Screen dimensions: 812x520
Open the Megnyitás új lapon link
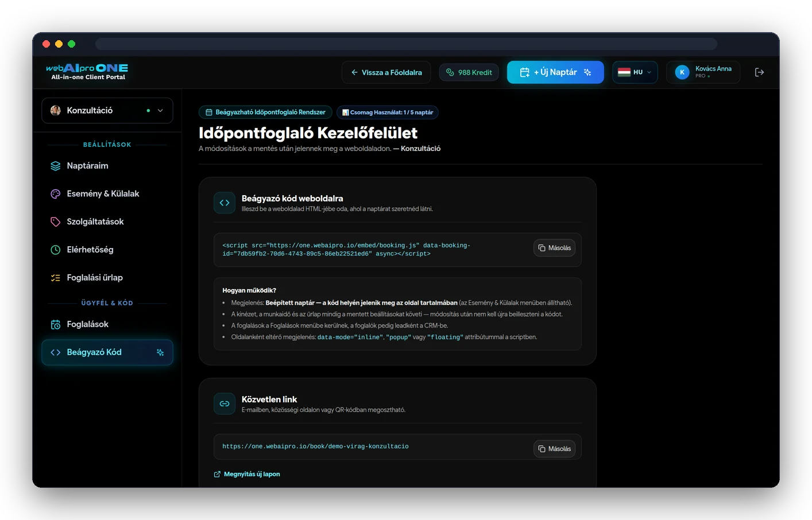[247, 474]
